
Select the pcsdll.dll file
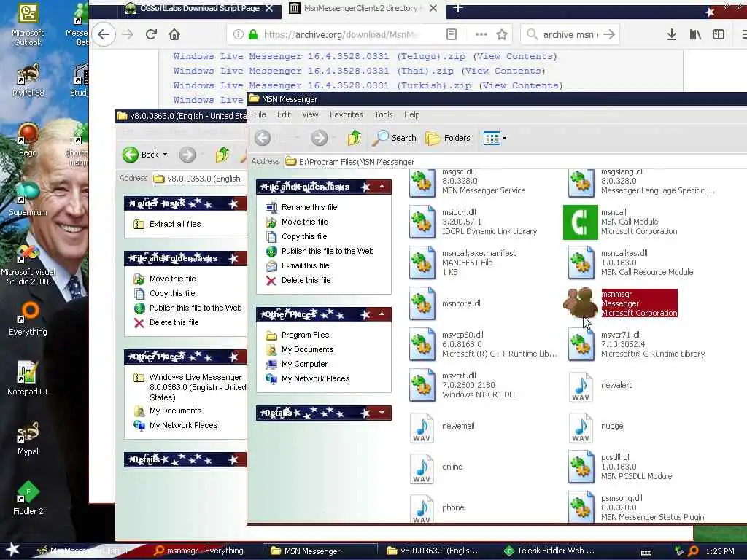tap(620, 467)
